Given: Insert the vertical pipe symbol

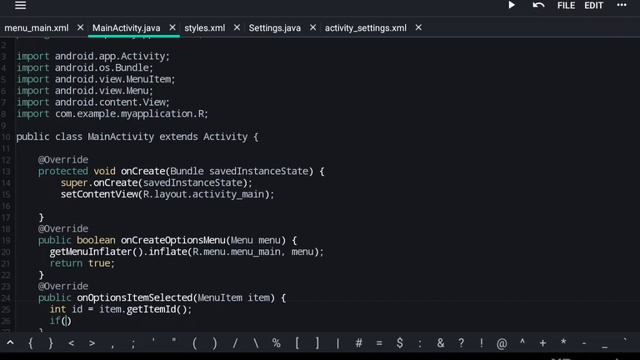Looking at the screenshot, I should pos(338,343).
